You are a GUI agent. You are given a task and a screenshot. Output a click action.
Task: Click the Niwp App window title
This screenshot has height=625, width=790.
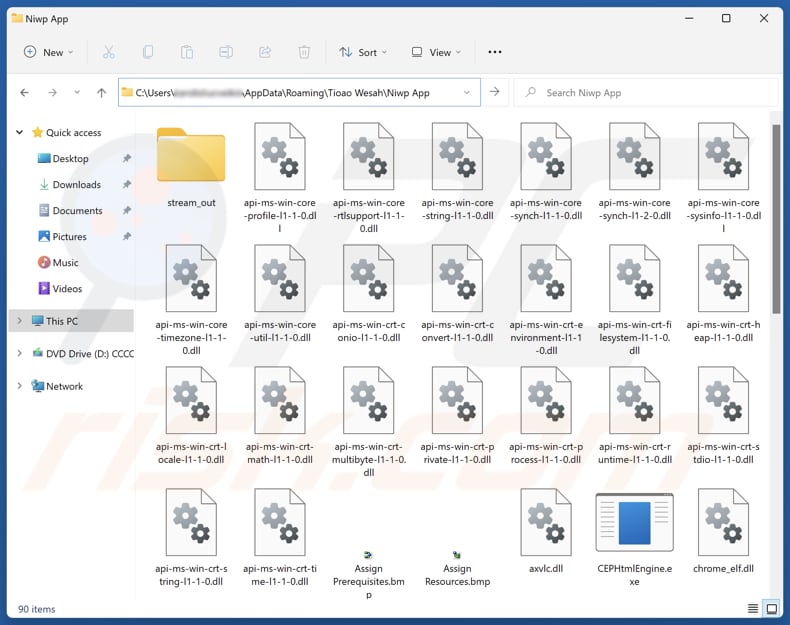click(47, 19)
